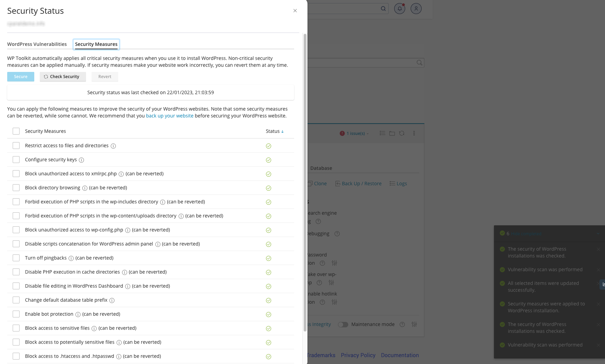605x364 pixels.
Task: Select the Security Measures tab
Action: point(96,44)
